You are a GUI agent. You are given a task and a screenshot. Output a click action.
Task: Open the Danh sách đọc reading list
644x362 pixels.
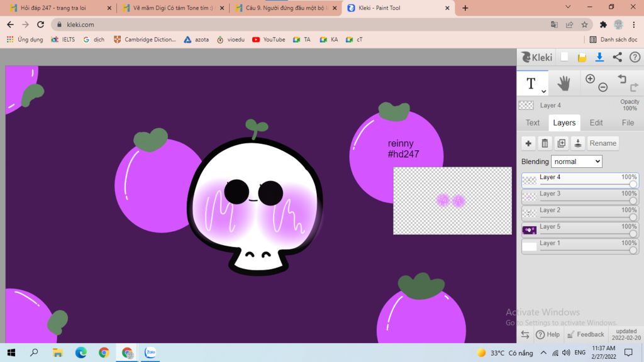pyautogui.click(x=614, y=40)
